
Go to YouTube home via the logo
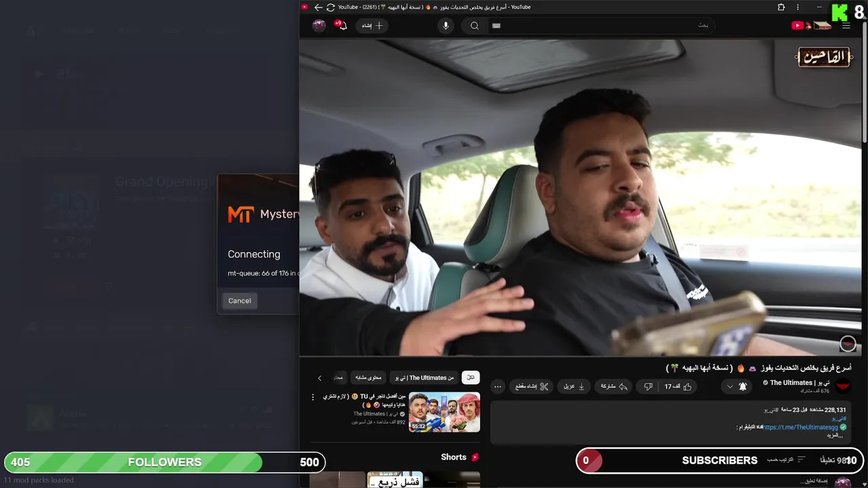811,26
